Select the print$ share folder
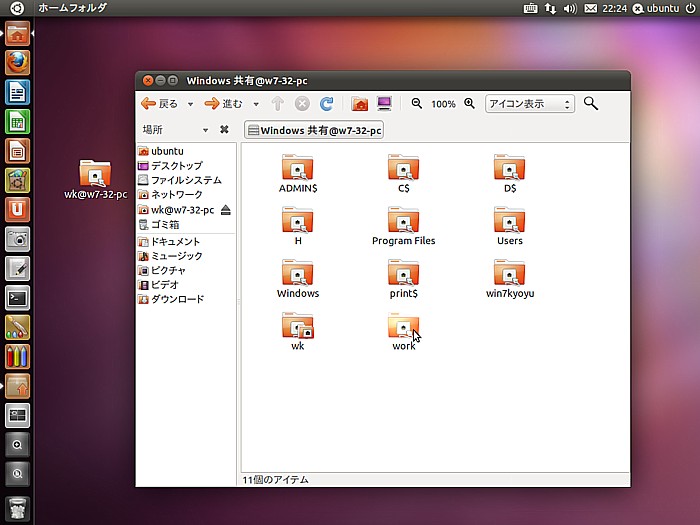 point(404,279)
